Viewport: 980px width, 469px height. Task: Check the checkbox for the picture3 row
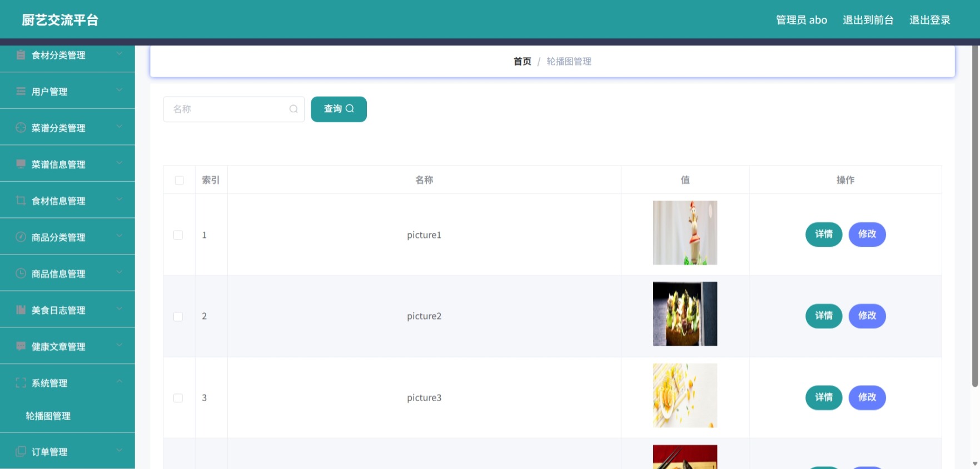[x=178, y=398]
